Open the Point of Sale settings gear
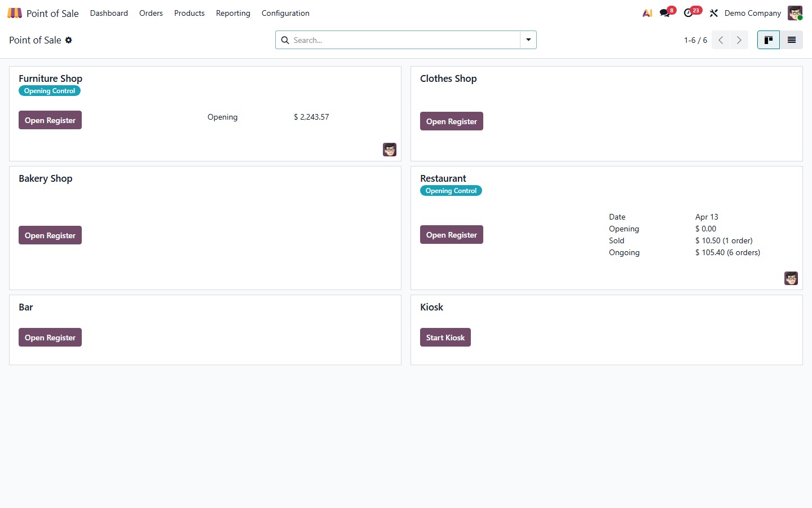The height and width of the screenshot is (508, 812). click(68, 40)
